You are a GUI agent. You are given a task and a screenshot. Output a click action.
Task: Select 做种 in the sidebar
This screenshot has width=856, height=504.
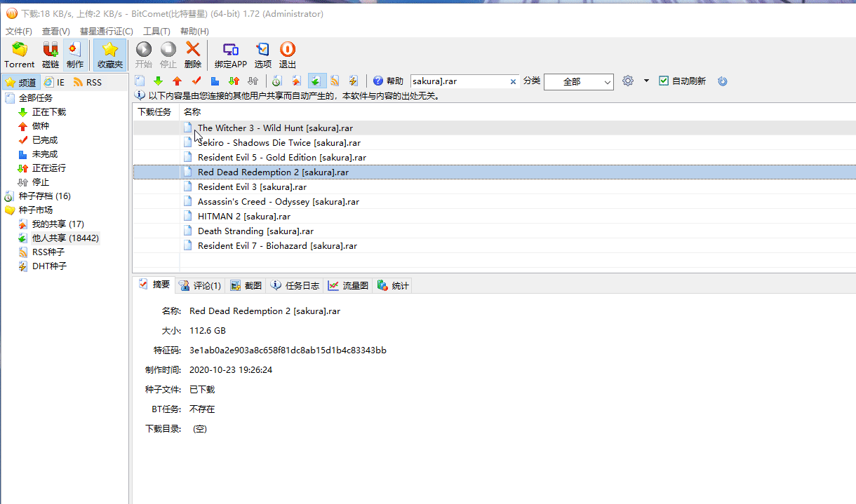[x=41, y=125]
